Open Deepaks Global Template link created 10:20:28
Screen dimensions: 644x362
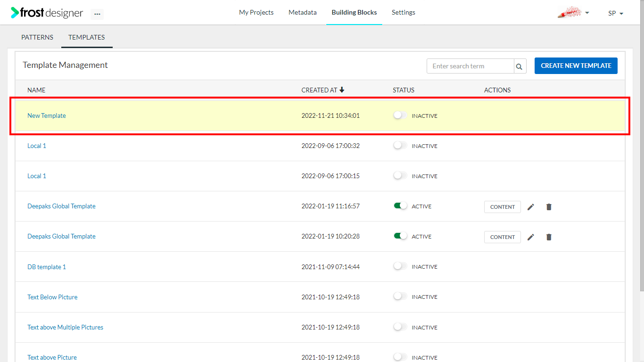(61, 236)
